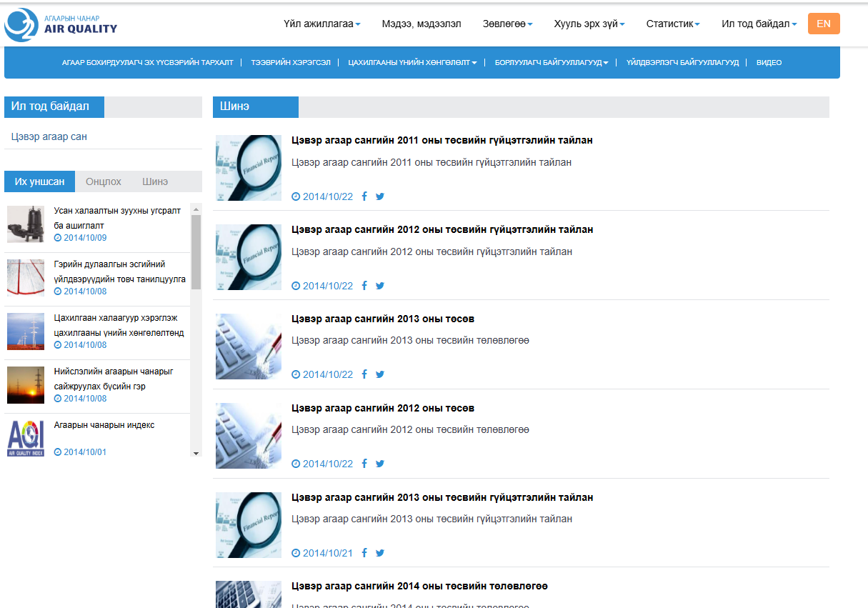
Task: Open the Статистик dropdown menu
Action: [672, 24]
